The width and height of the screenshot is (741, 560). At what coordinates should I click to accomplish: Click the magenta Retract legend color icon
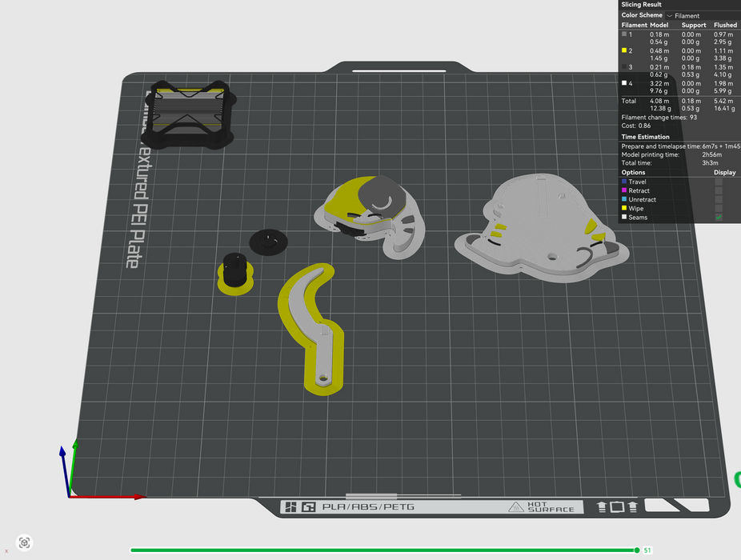point(624,190)
